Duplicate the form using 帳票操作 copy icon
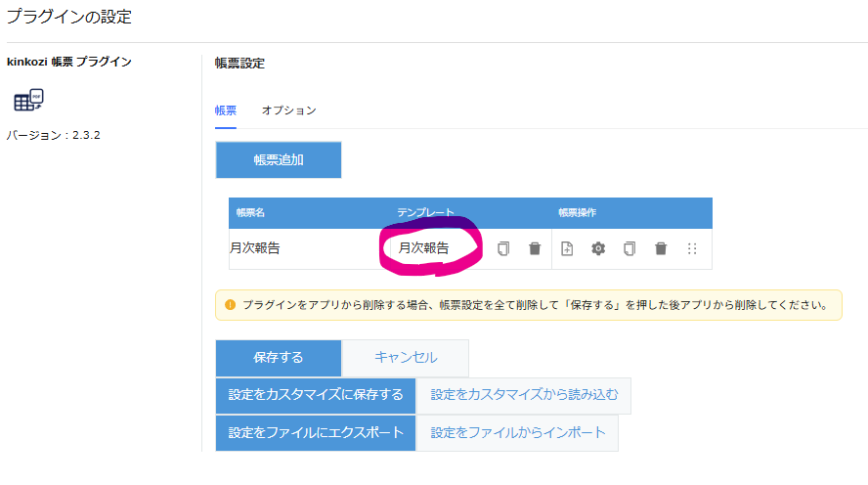Viewport: 868px width, 485px height. coord(629,248)
